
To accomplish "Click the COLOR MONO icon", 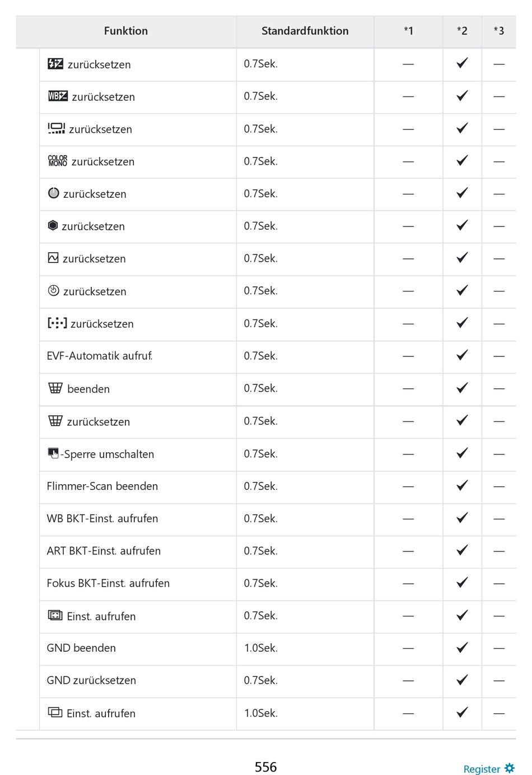I will [57, 161].
